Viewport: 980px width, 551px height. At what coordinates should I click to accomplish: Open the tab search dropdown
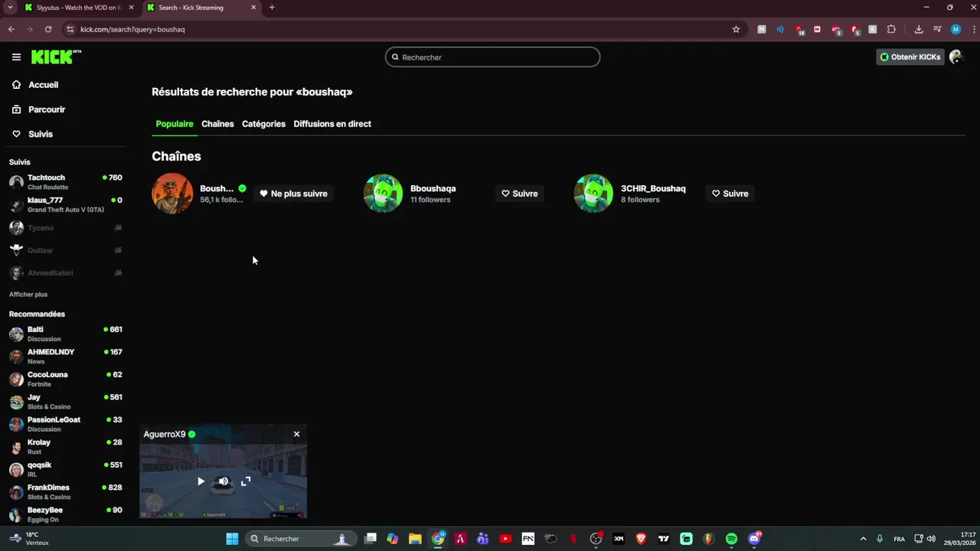tap(10, 8)
